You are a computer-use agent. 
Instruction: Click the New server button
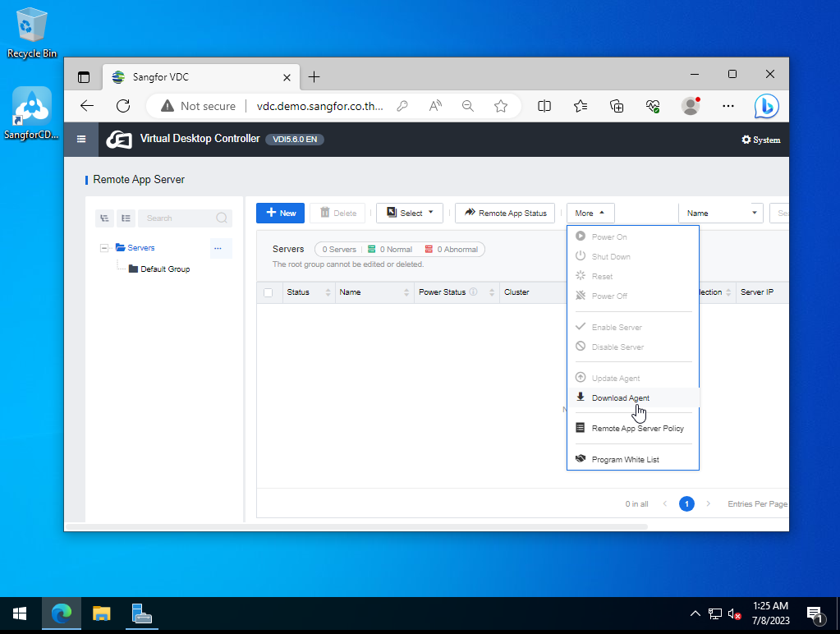click(x=280, y=213)
